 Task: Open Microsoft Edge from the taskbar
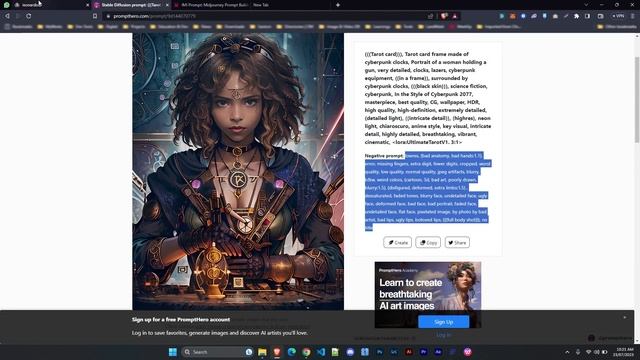(292, 352)
